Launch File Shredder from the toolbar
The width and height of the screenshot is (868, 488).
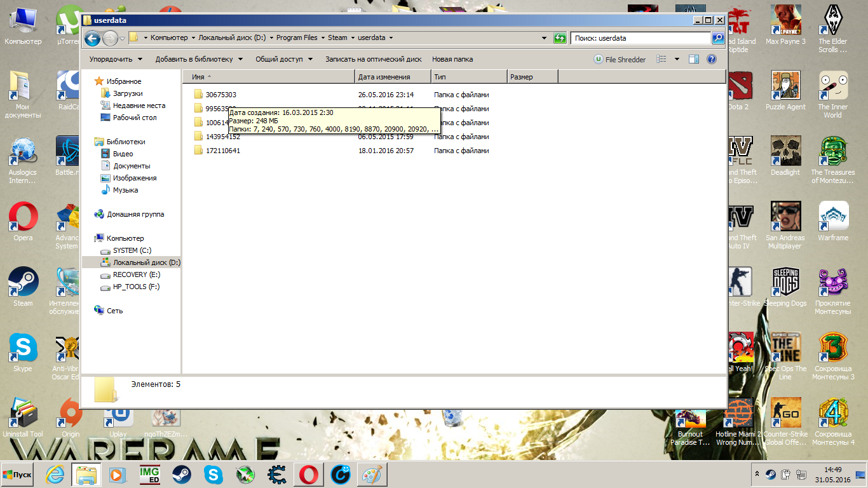(620, 59)
